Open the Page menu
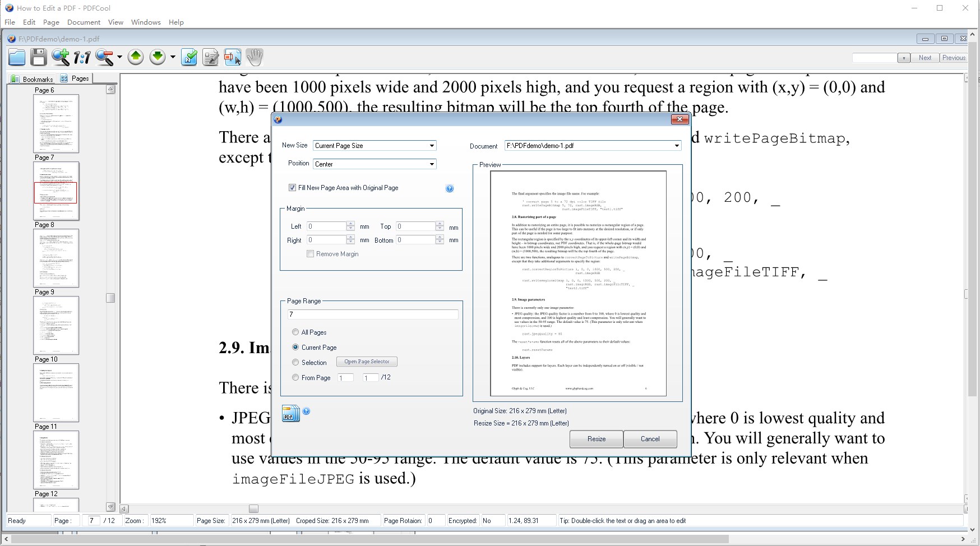This screenshot has height=546, width=980. tap(51, 22)
